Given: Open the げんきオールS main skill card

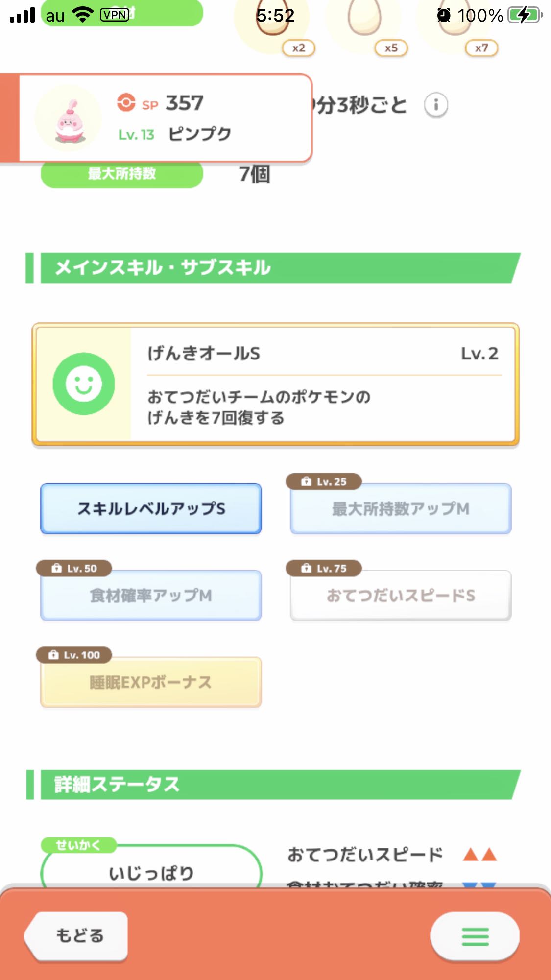Looking at the screenshot, I should 275,384.
